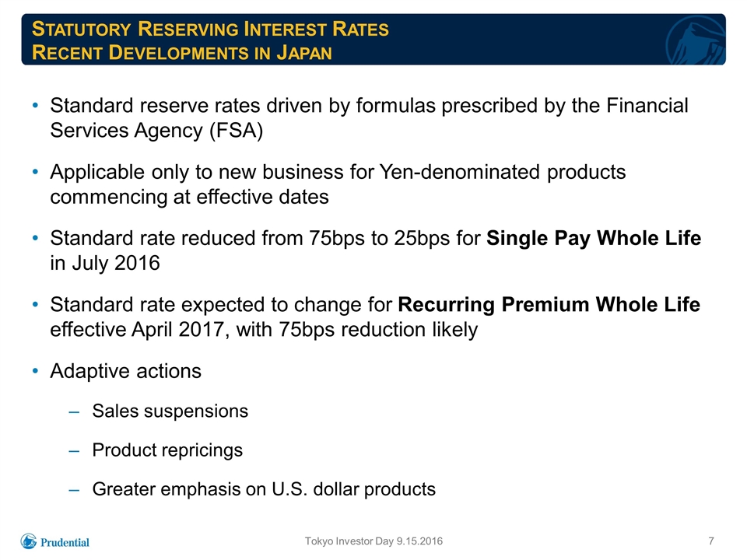Click the 'Adaptive actions' bullet item
The height and width of the screenshot is (560, 747).
126,371
